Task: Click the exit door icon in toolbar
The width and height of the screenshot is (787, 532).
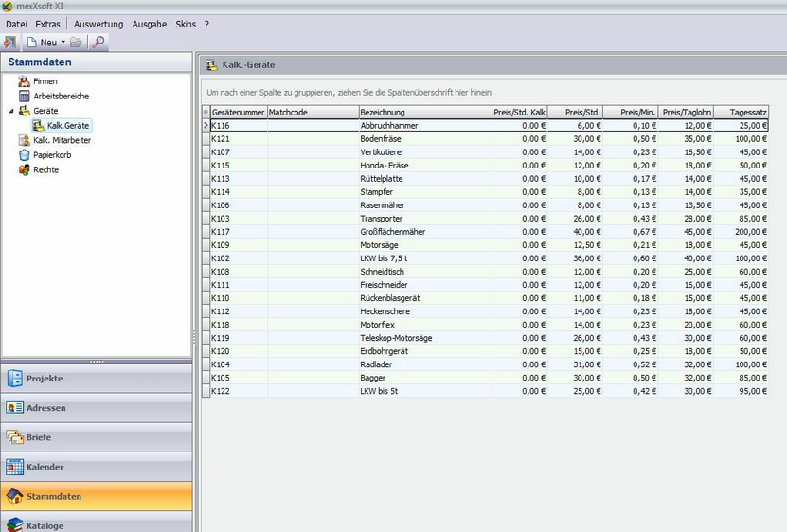Action: (10, 43)
